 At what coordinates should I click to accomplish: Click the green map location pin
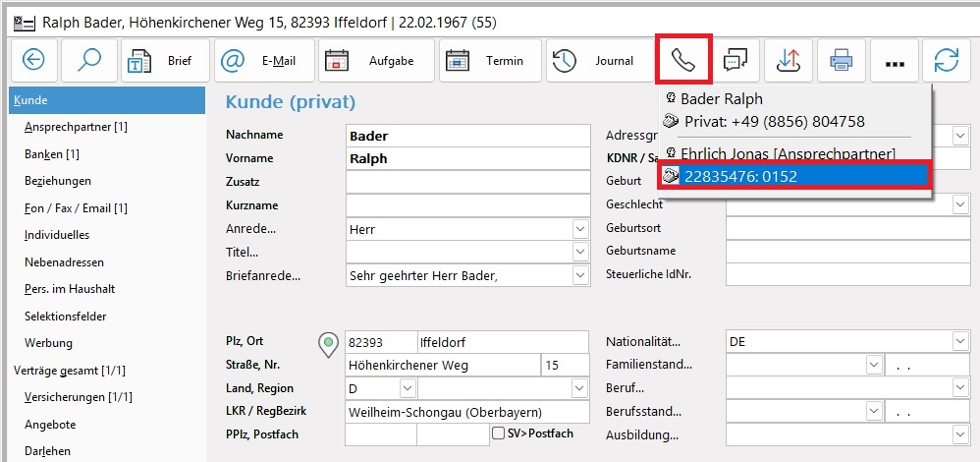point(328,344)
